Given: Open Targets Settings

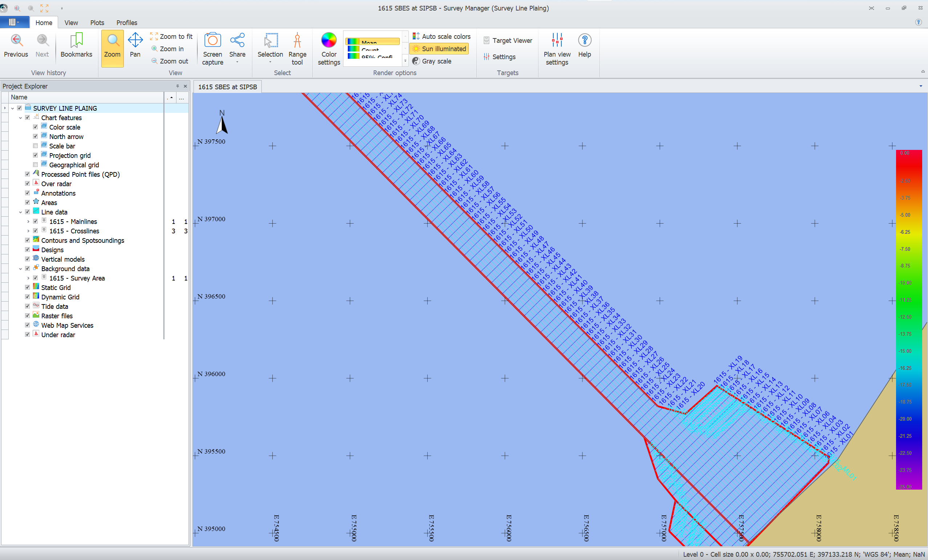Looking at the screenshot, I should point(500,57).
